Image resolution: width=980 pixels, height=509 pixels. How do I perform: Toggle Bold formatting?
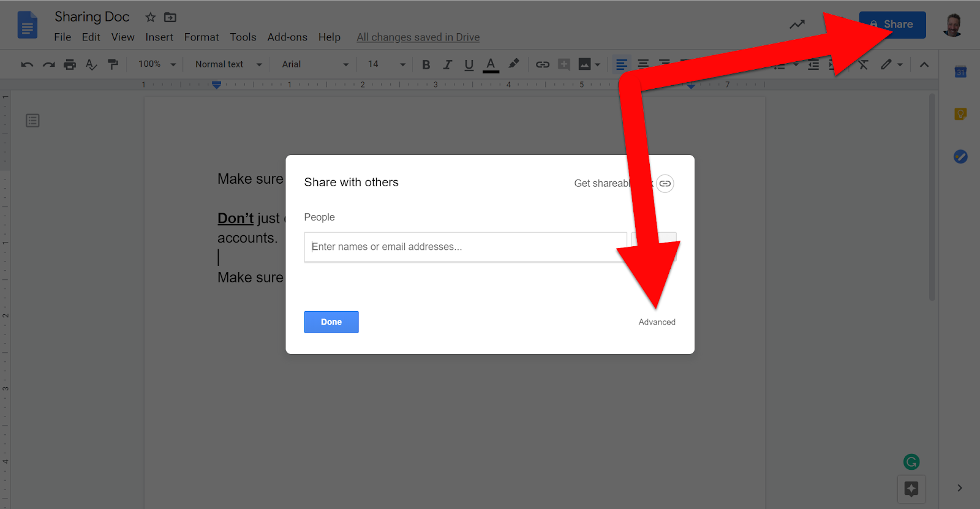(426, 64)
